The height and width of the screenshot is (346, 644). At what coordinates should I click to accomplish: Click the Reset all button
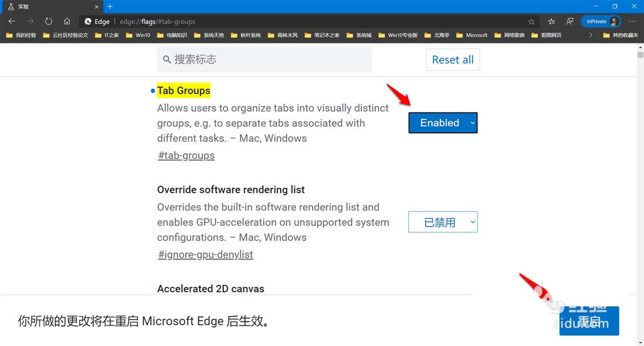[x=453, y=59]
